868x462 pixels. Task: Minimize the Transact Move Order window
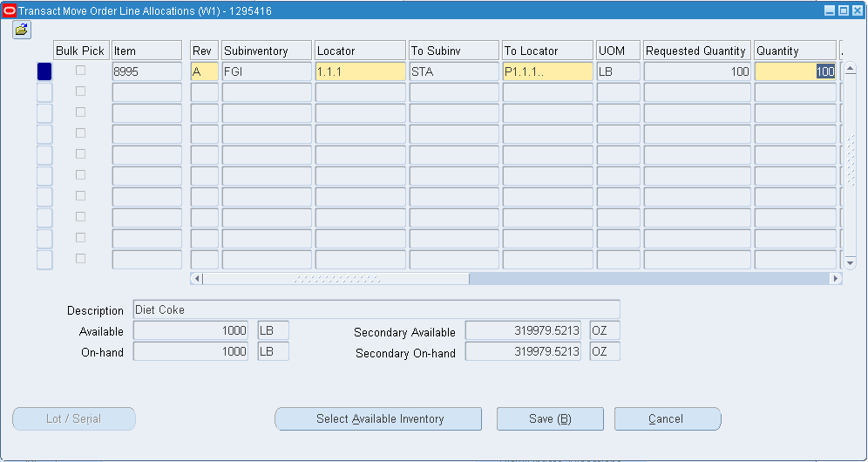830,10
